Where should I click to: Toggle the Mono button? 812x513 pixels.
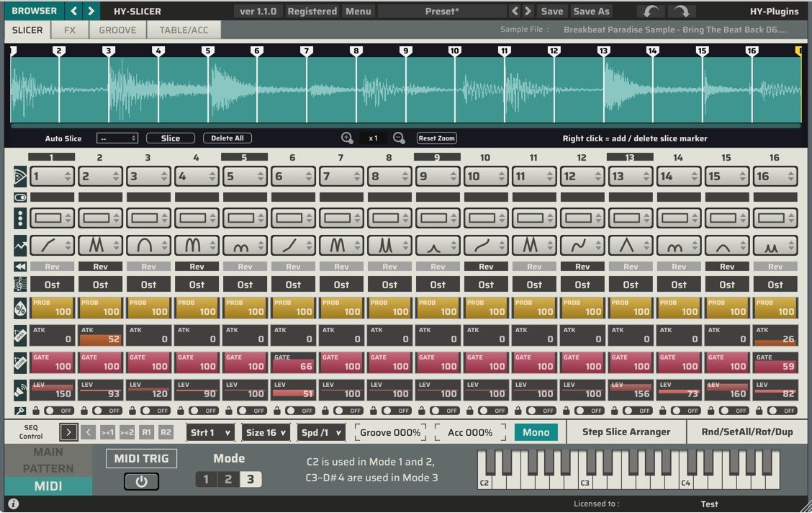coord(536,432)
